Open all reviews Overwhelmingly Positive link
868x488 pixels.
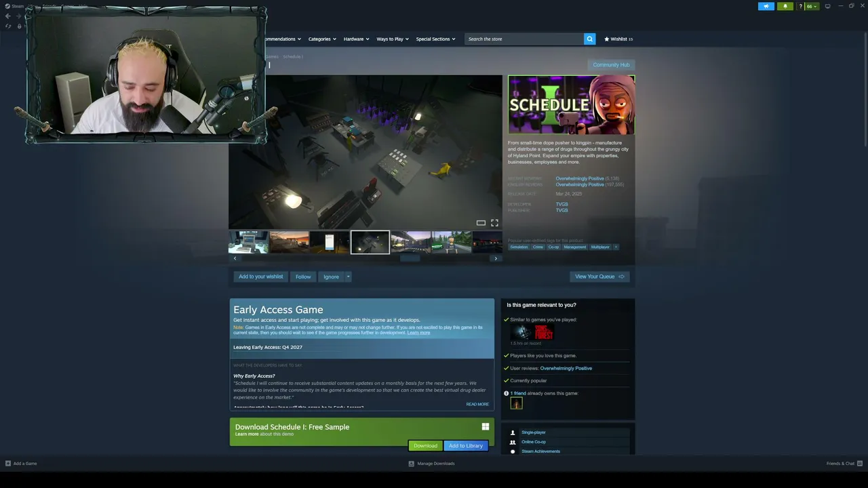click(580, 184)
